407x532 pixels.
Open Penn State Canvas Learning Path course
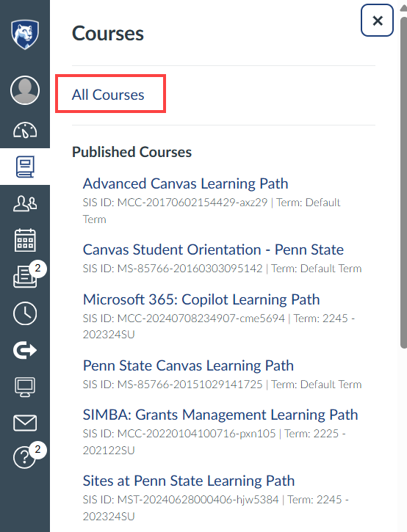(x=188, y=365)
